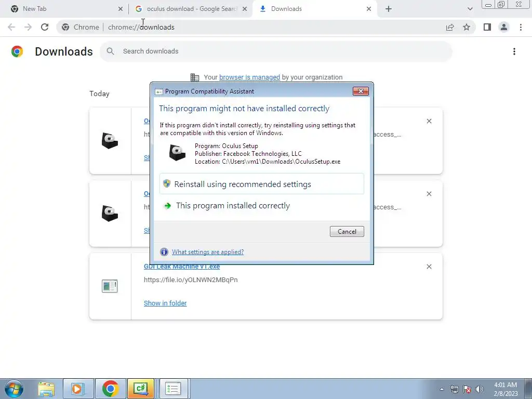Choose Reinstall using recommended settings

[262, 184]
